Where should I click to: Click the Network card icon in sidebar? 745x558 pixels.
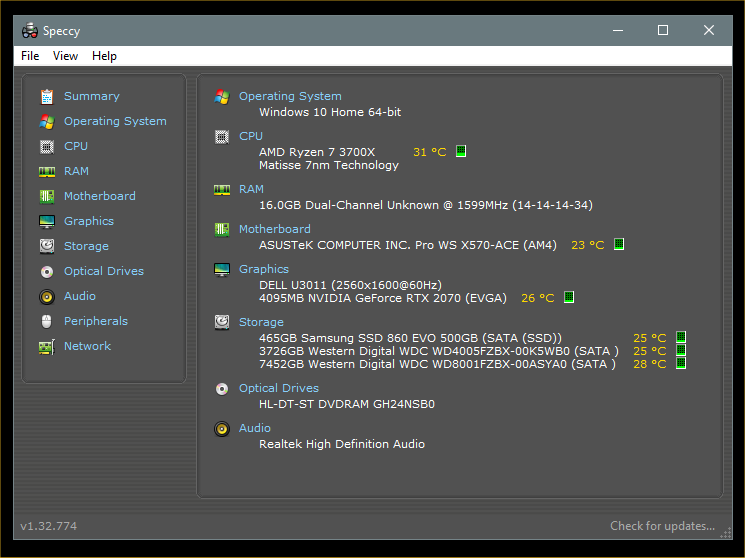pyautogui.click(x=47, y=346)
